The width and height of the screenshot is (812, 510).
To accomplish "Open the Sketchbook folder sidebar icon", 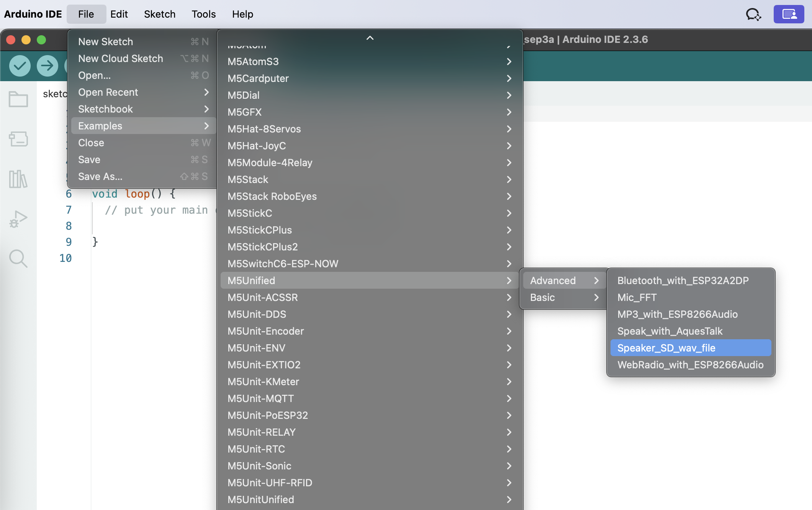I will point(18,99).
